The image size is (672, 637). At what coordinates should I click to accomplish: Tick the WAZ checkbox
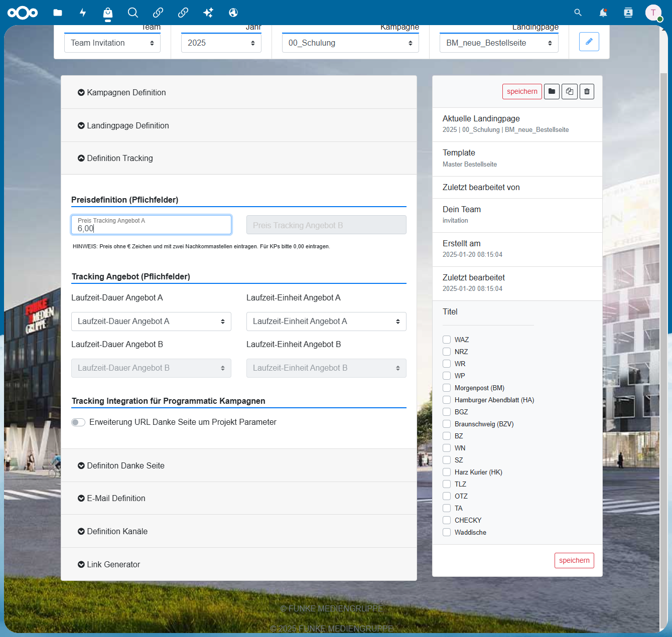pos(447,340)
